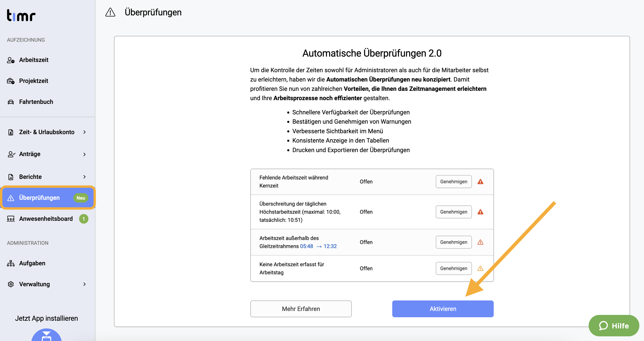Click bullet Drucken und Exportieren der Überprüfungen

pos(351,150)
